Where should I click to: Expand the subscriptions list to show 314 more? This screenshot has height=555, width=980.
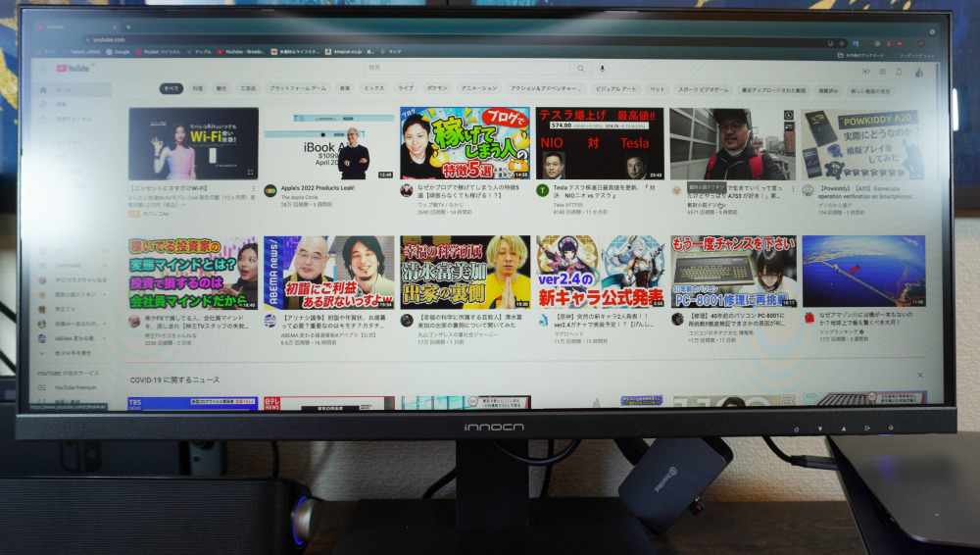pyautogui.click(x=72, y=352)
